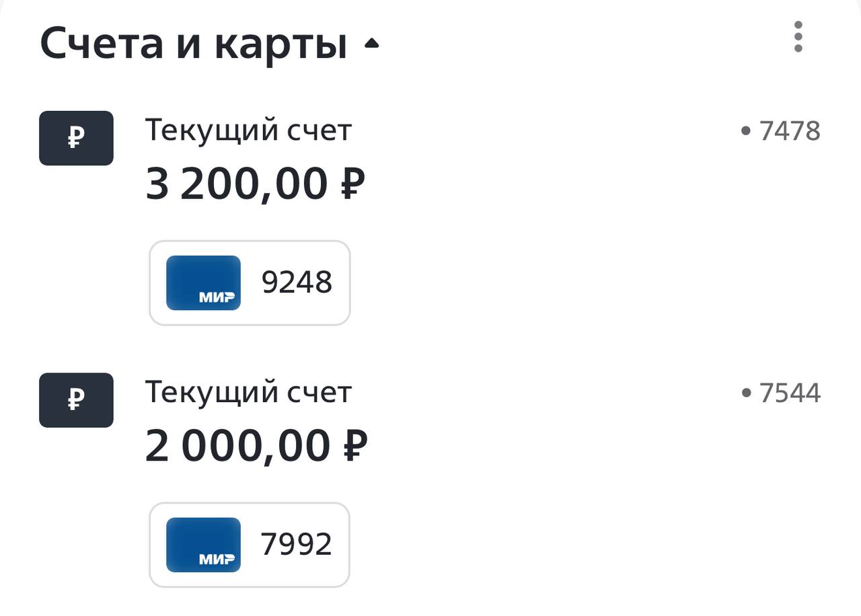Image resolution: width=861 pixels, height=616 pixels.
Task: Select the blue card thumbnail for 7992
Action: click(x=203, y=545)
